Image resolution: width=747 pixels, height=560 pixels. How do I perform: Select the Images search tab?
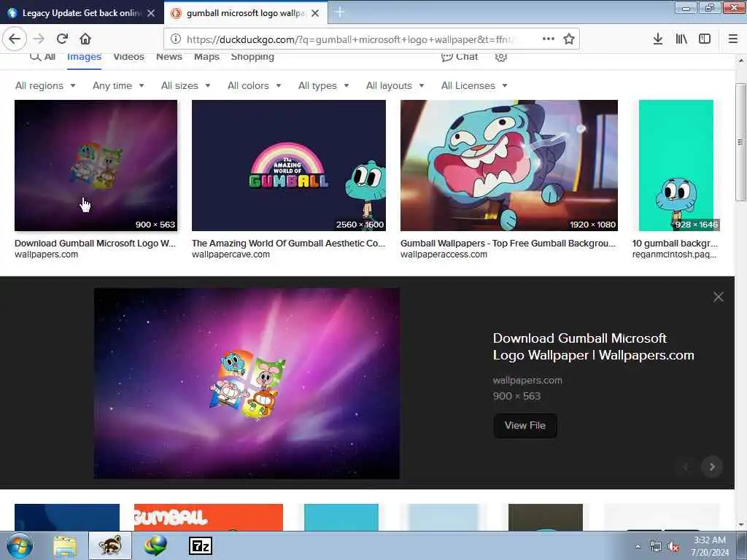(x=84, y=57)
